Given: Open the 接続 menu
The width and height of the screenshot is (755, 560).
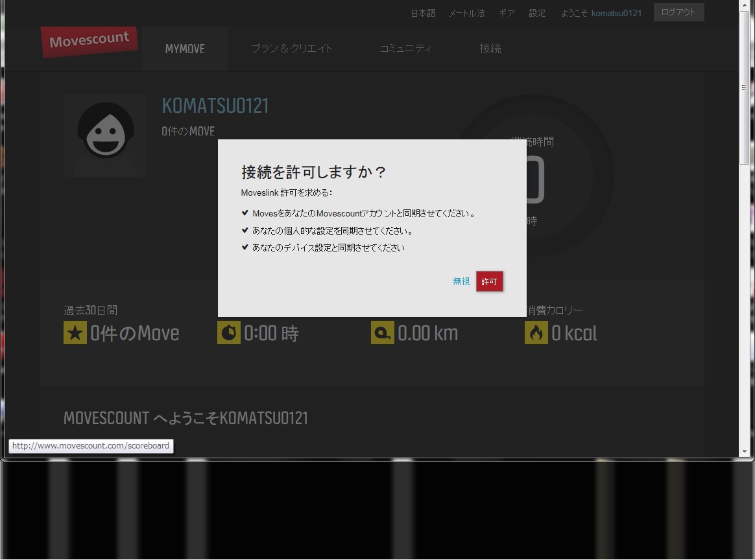Looking at the screenshot, I should click(490, 49).
